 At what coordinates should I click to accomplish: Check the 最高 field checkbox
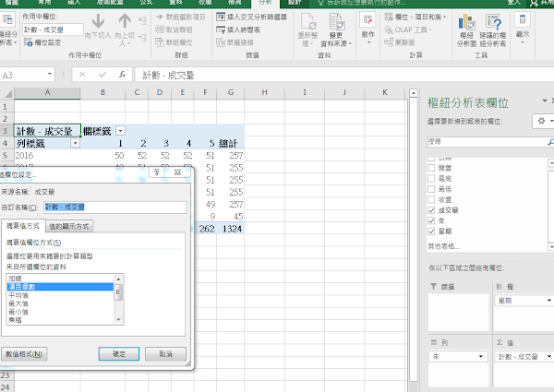[431, 179]
